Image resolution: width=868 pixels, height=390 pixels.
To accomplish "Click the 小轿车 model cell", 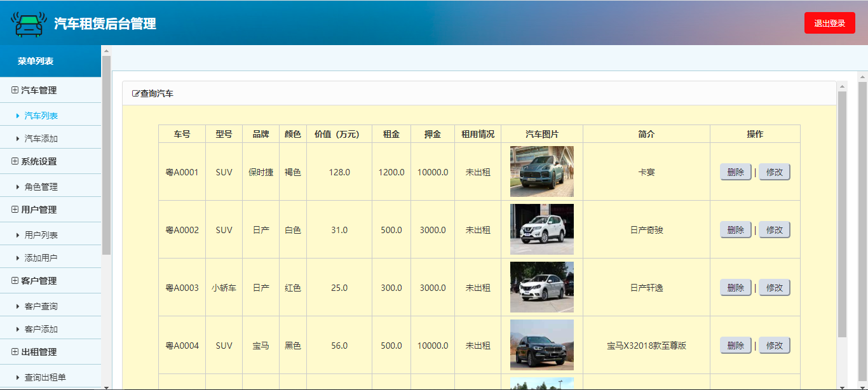I will (224, 288).
